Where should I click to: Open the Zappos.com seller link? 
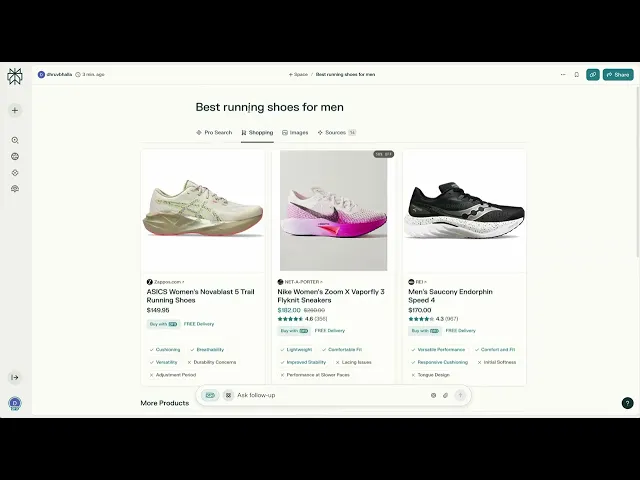165,282
